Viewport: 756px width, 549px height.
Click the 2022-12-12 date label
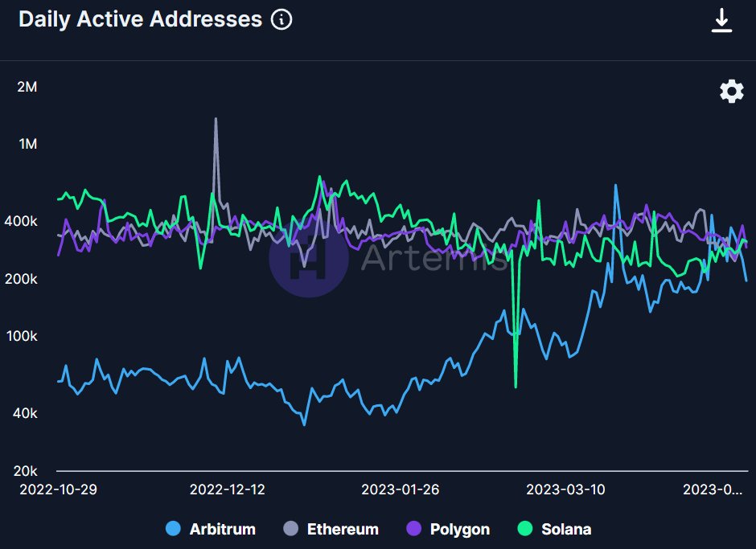[227, 490]
